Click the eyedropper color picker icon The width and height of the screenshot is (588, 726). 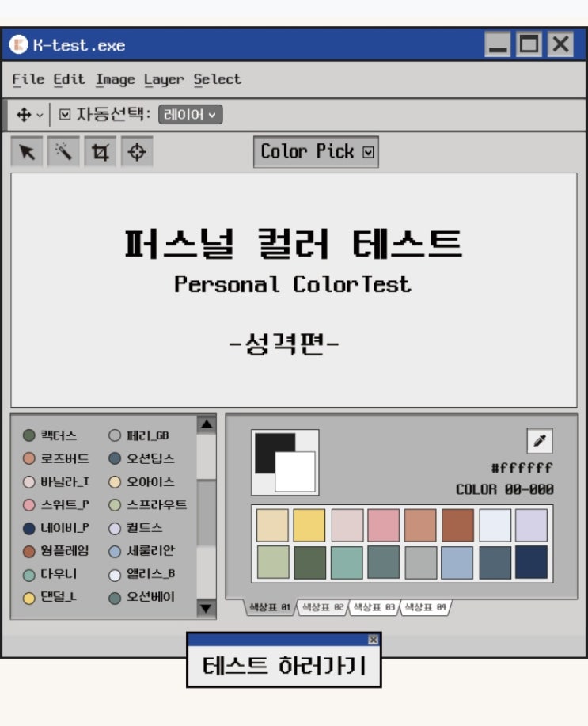[x=540, y=440]
